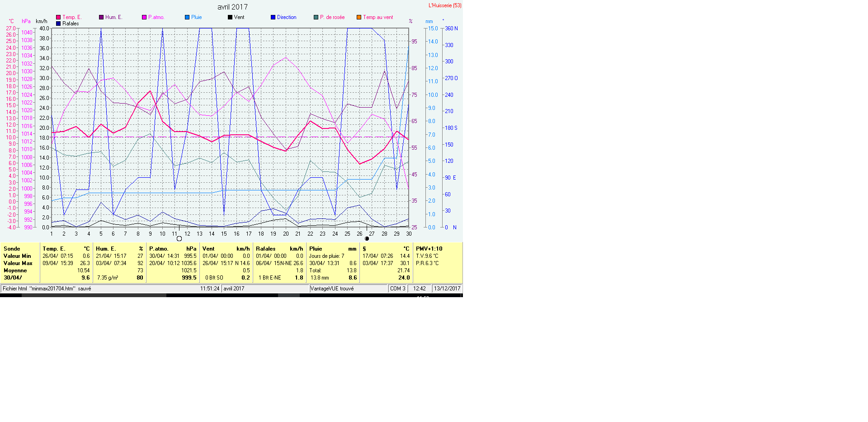Click 'Fichier html minmax201704.htm sauvé' status message
Viewport: 868px width, 422px height.
(47, 289)
